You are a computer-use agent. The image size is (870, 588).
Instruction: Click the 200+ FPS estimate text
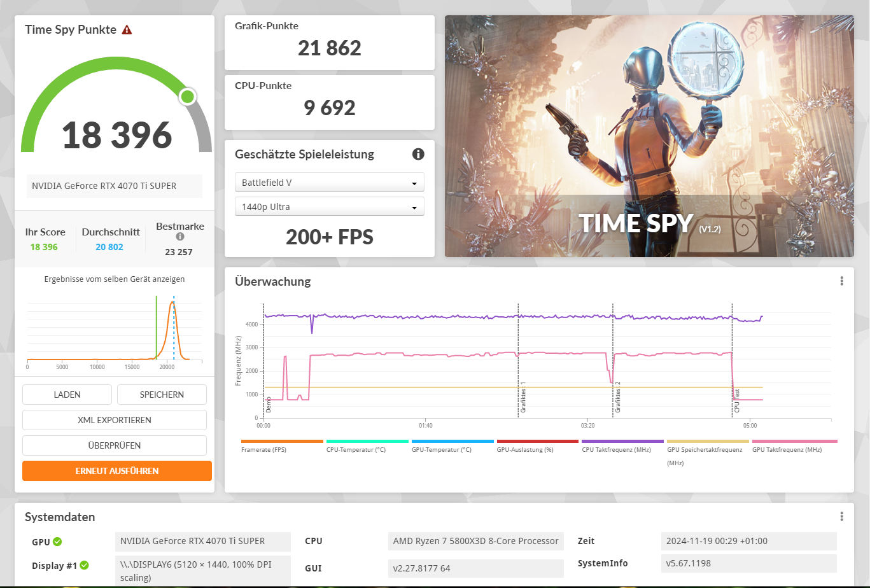point(330,237)
